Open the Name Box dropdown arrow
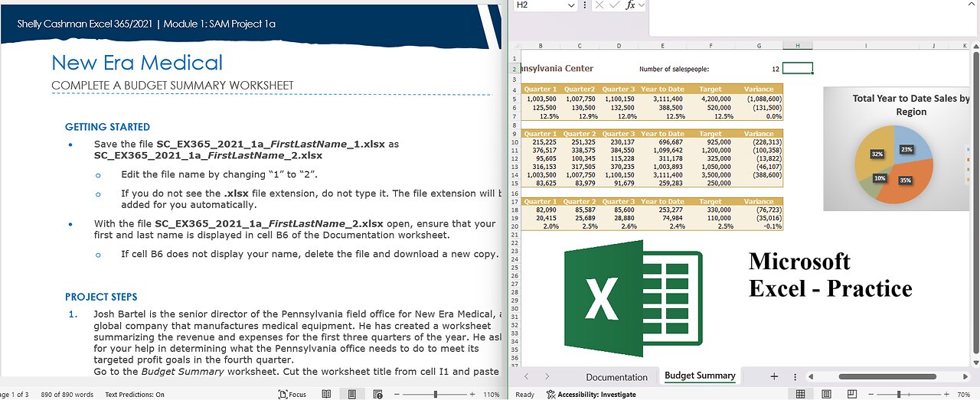Image resolution: width=980 pixels, height=400 pixels. (x=570, y=5)
